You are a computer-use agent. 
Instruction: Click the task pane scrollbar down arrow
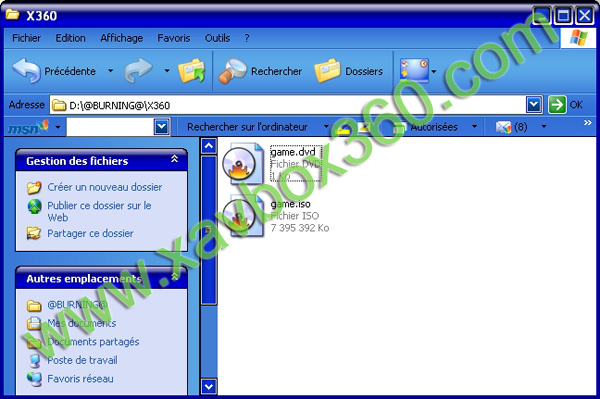pyautogui.click(x=209, y=386)
